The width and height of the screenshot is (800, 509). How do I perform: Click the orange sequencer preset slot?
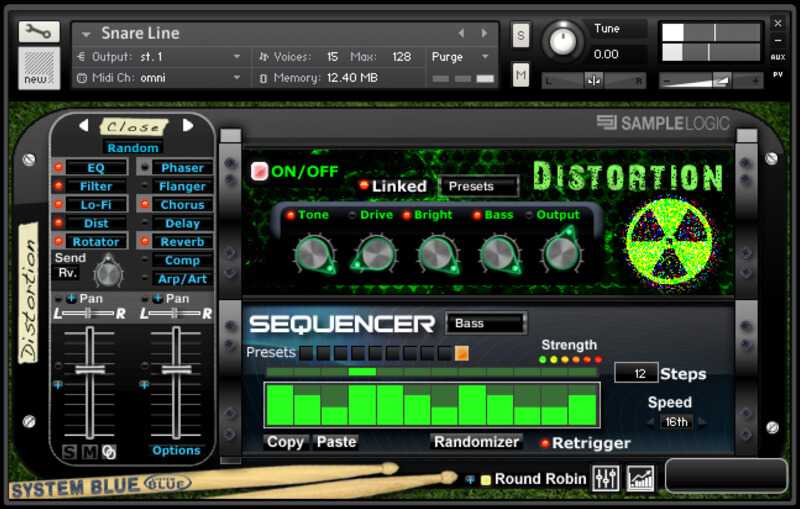461,353
